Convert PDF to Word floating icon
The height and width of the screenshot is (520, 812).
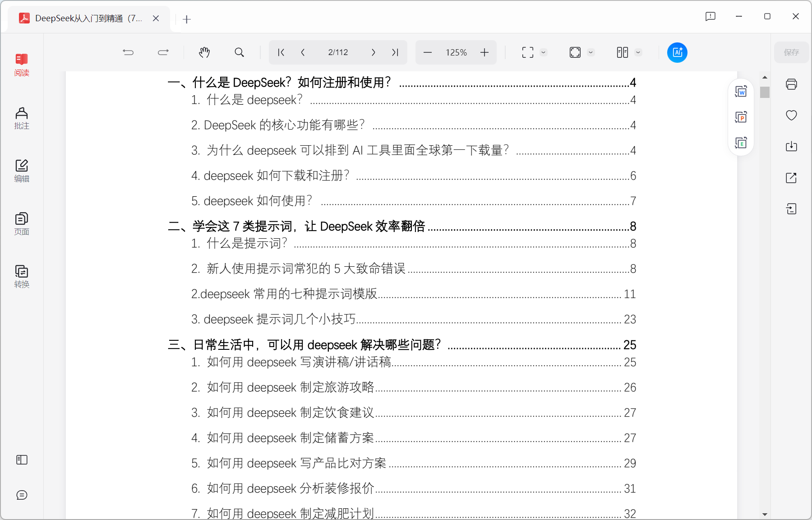click(741, 92)
